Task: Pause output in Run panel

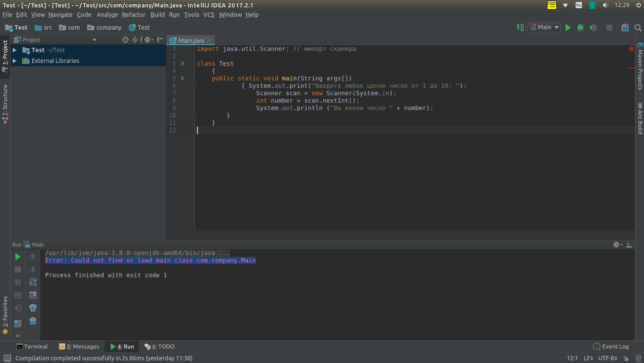Action: point(18,282)
